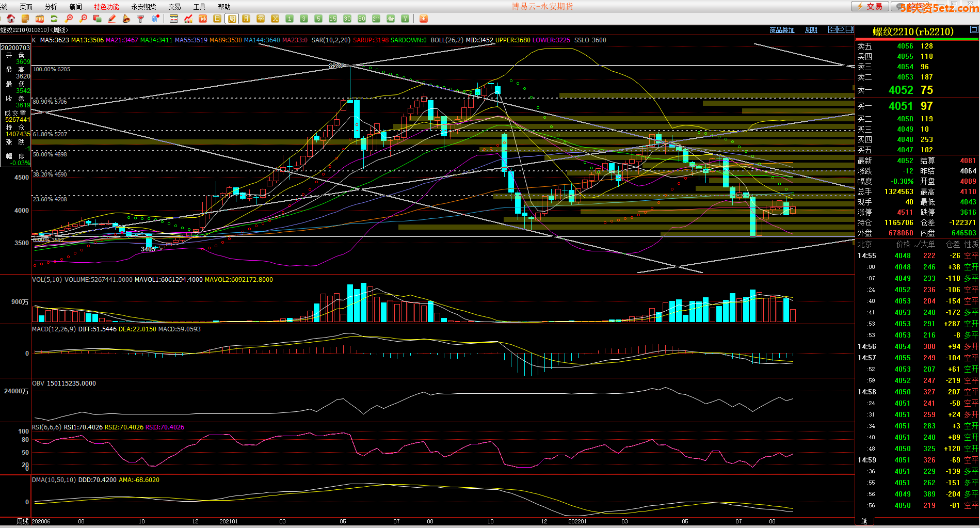Open the trend chart icon
The width and height of the screenshot is (980, 528).
pos(188,19)
